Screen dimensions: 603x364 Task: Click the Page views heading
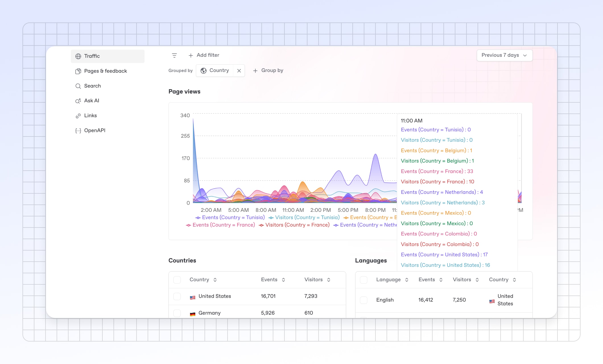184,92
